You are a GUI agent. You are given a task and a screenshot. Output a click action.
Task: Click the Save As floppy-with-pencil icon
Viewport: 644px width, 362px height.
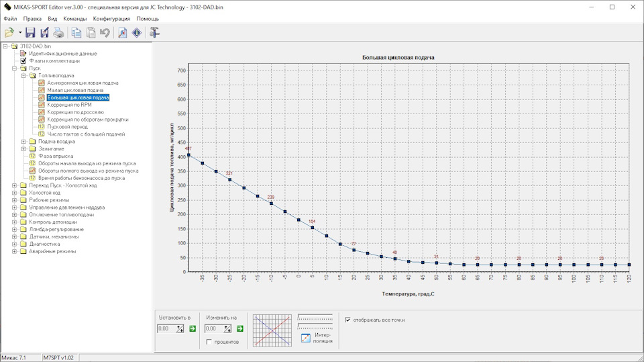coord(44,32)
